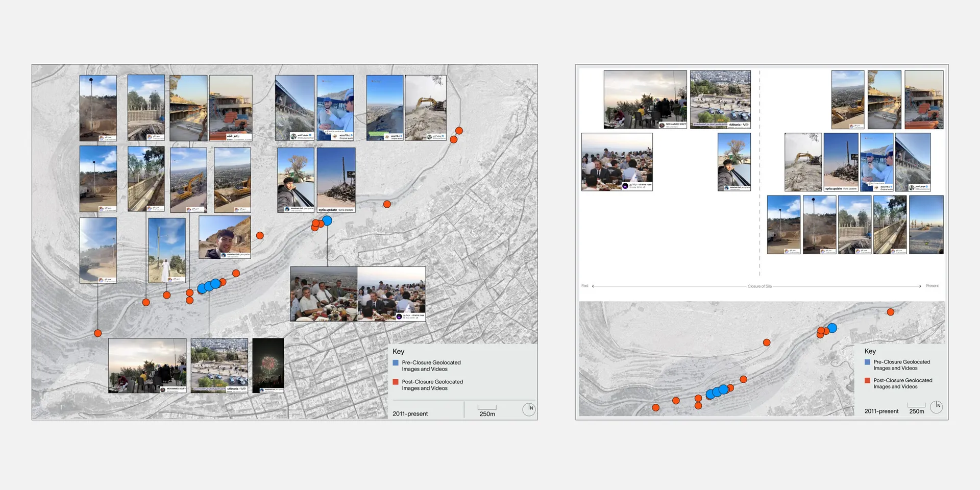Screen dimensions: 980x490
Task: Select the red Post-Closure swatch in the left map key
Action: (x=396, y=382)
